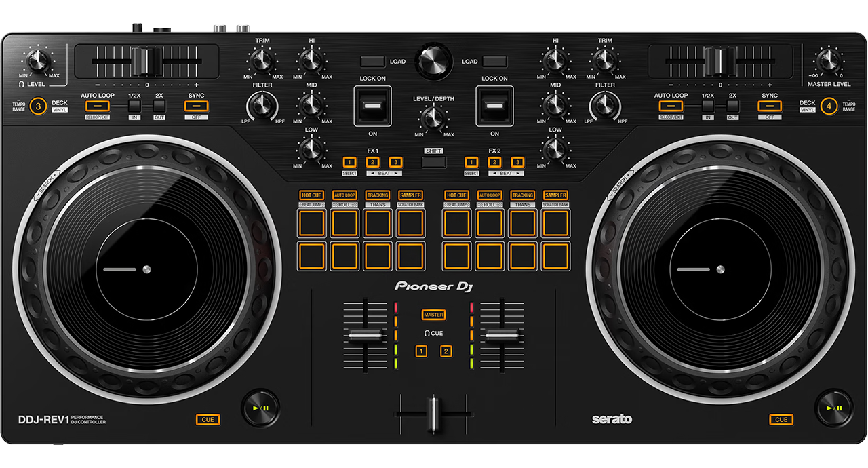This screenshot has height=468, width=868.
Task: Click the left LOAD button
Action: [x=372, y=61]
